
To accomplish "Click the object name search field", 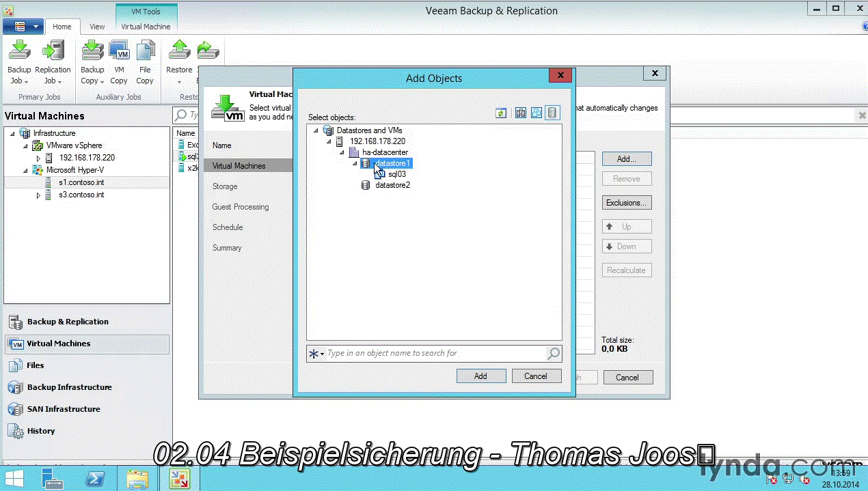I will pyautogui.click(x=436, y=353).
